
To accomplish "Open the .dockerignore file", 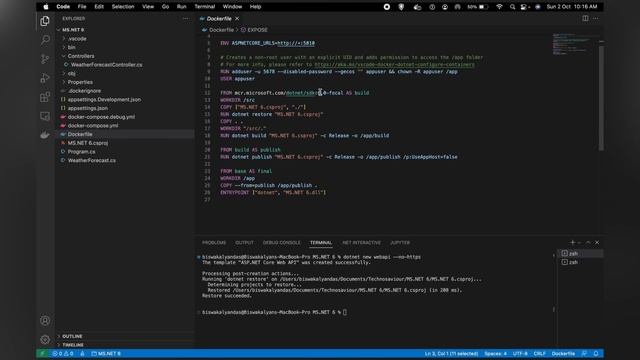I will (x=84, y=91).
